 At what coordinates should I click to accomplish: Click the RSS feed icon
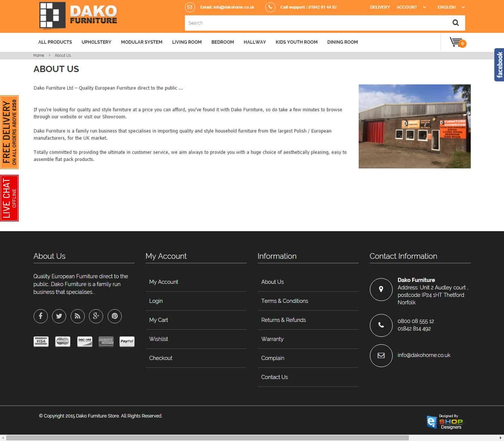pyautogui.click(x=77, y=316)
